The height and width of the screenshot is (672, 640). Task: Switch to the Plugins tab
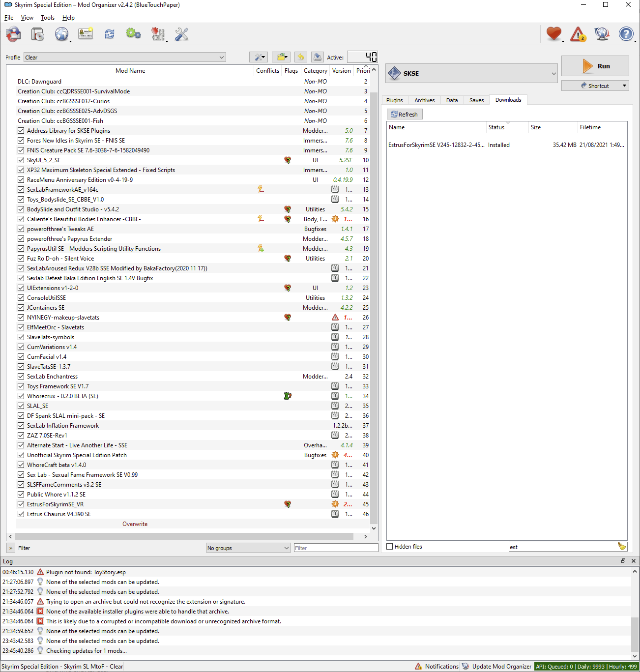(394, 100)
